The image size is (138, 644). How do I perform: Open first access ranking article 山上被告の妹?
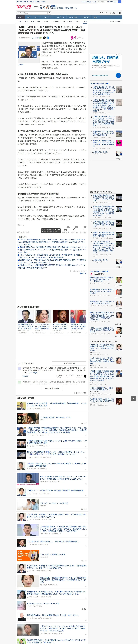point(104,90)
